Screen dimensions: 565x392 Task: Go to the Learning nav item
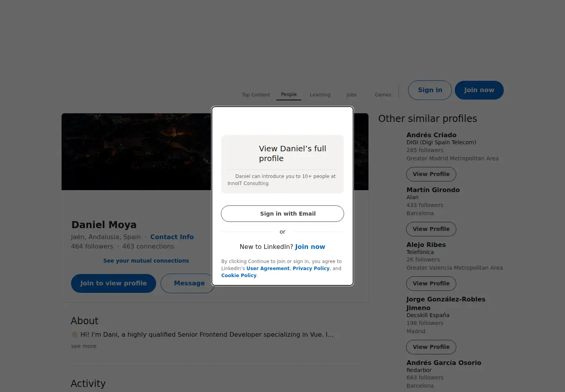pos(320,95)
